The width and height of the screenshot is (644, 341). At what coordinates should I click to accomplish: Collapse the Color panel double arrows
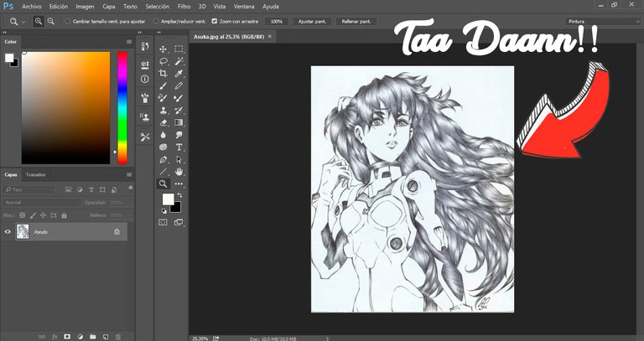point(4,32)
